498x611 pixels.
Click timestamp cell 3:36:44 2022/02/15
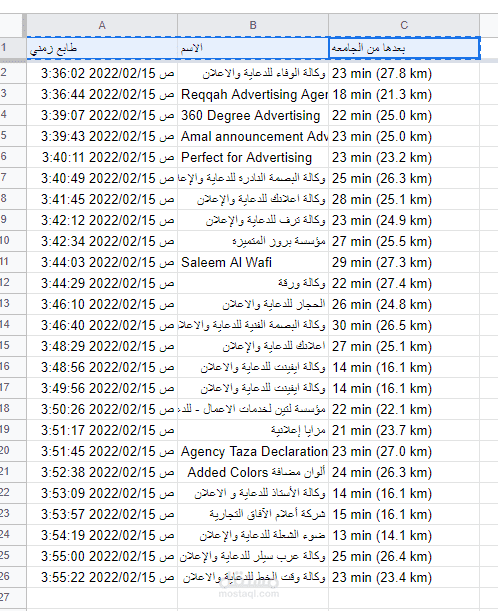coord(102,94)
